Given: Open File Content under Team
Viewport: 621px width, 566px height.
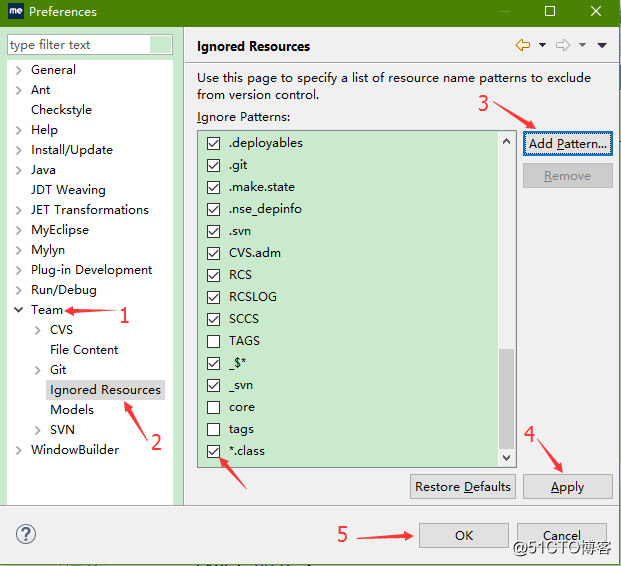Looking at the screenshot, I should coord(84,350).
